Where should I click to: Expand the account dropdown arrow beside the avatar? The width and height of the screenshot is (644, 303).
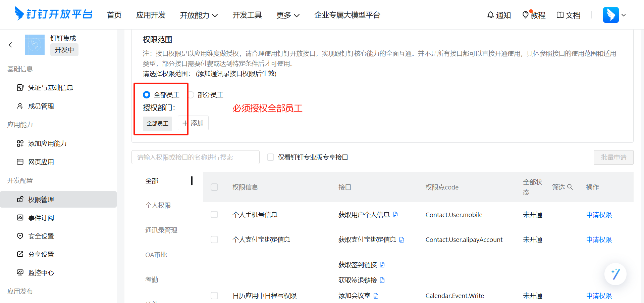point(624,15)
